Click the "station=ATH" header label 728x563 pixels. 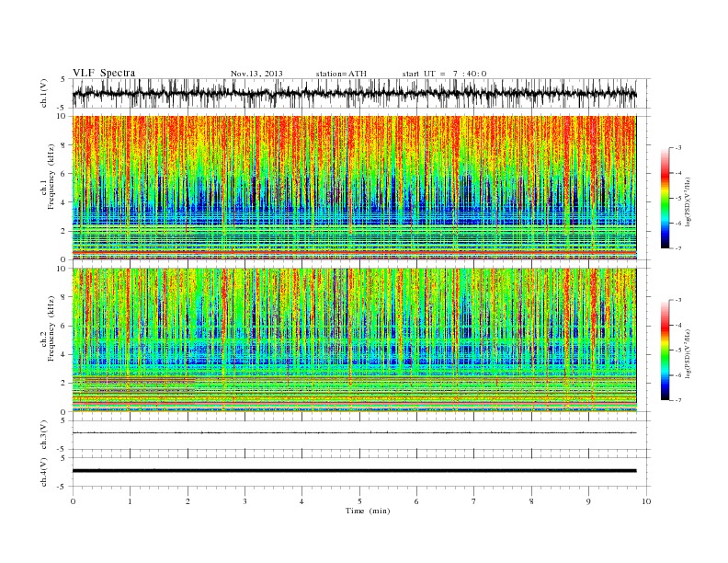point(341,74)
